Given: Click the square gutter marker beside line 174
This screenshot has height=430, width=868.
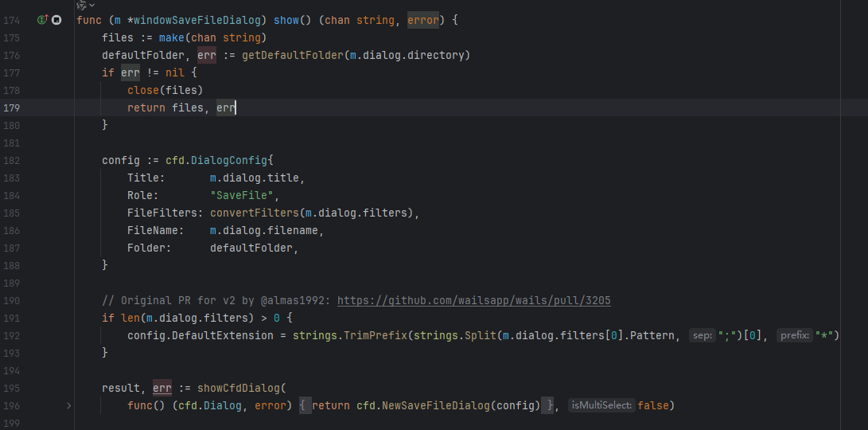Looking at the screenshot, I should coord(56,19).
